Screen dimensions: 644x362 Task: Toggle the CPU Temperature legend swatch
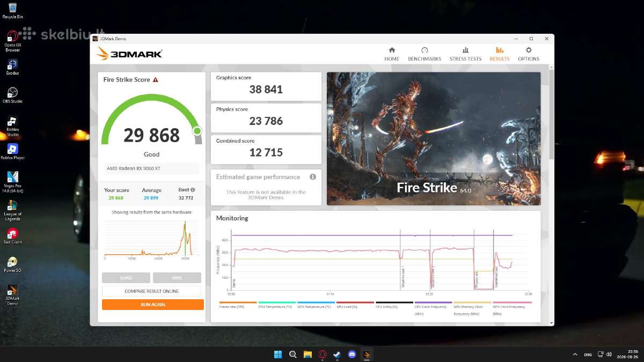click(x=277, y=302)
